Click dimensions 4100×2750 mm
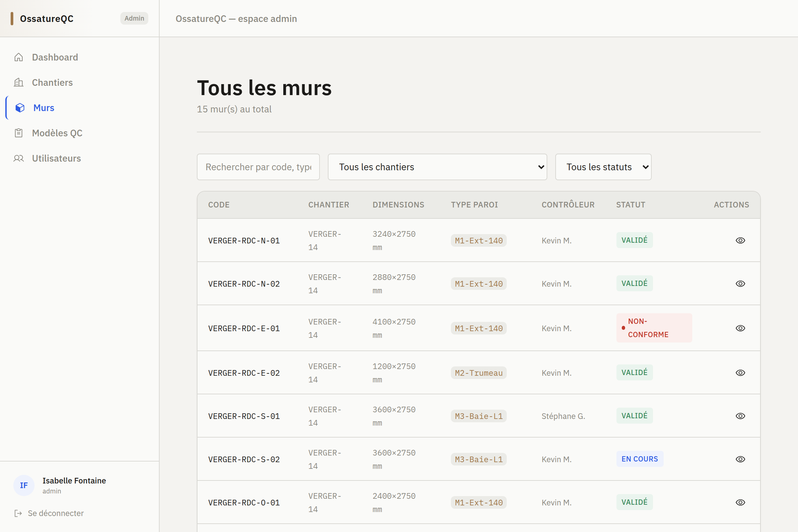The image size is (798, 532). tap(394, 329)
